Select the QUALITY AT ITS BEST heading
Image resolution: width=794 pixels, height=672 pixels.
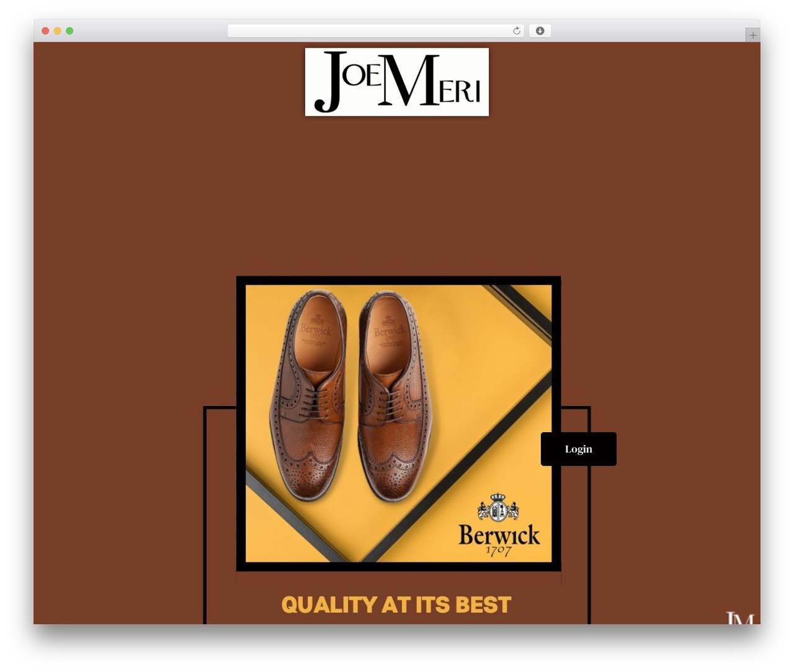[x=396, y=604]
